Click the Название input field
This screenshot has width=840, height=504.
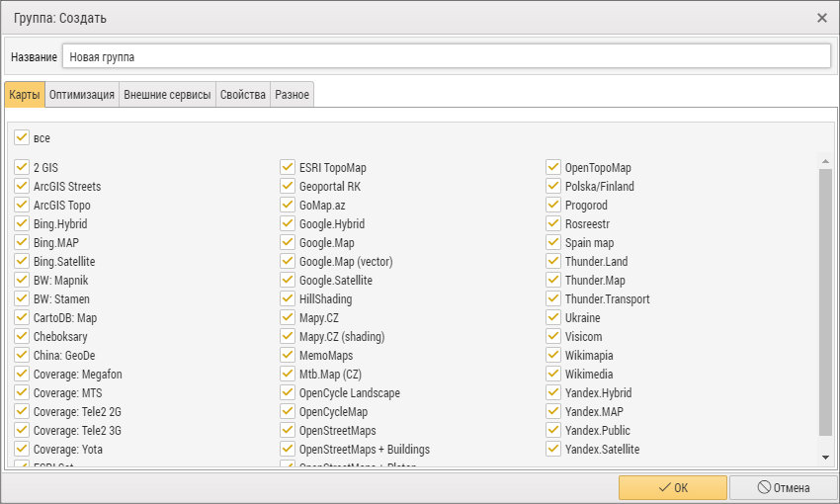click(x=447, y=56)
